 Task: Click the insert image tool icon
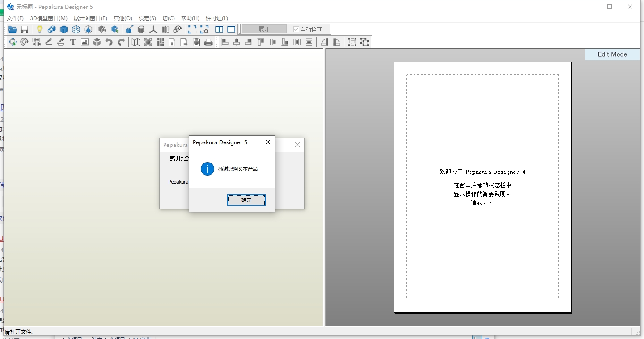(x=85, y=42)
